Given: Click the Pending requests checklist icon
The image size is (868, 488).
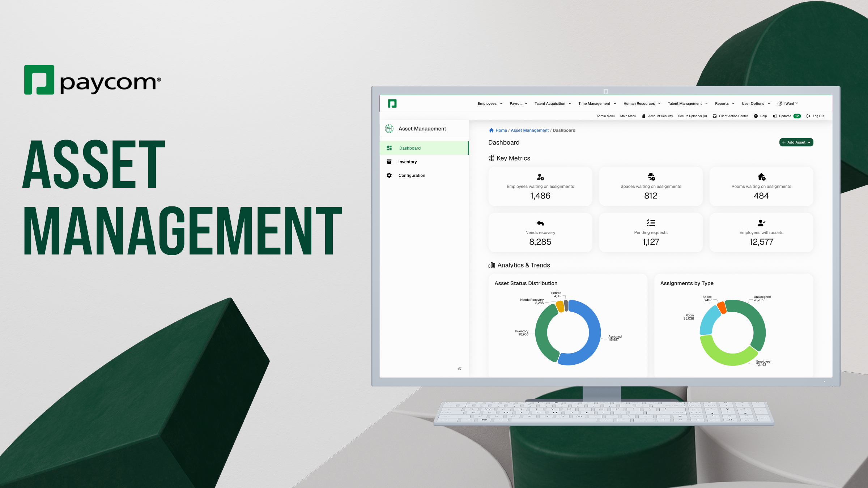Looking at the screenshot, I should pyautogui.click(x=651, y=223).
